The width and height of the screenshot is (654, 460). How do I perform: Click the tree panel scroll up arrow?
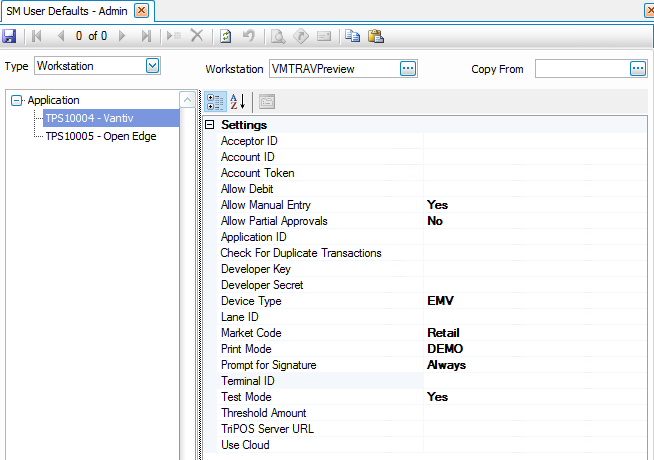[187, 100]
